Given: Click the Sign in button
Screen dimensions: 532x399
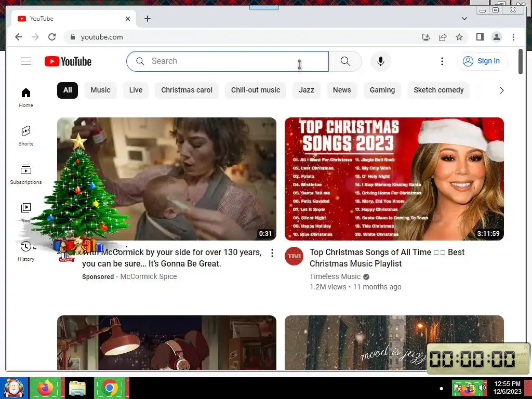Looking at the screenshot, I should click(482, 61).
